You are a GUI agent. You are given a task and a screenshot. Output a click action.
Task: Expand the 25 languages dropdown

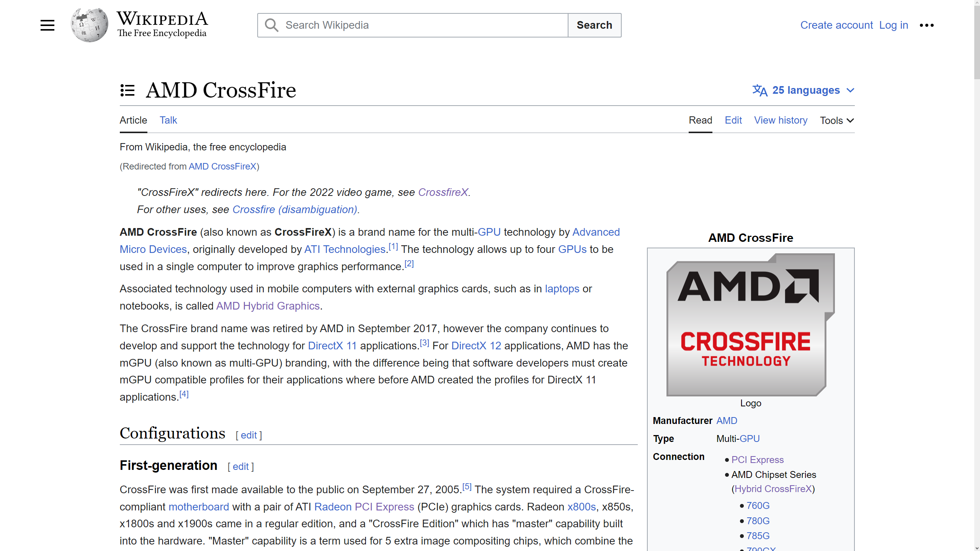[806, 90]
